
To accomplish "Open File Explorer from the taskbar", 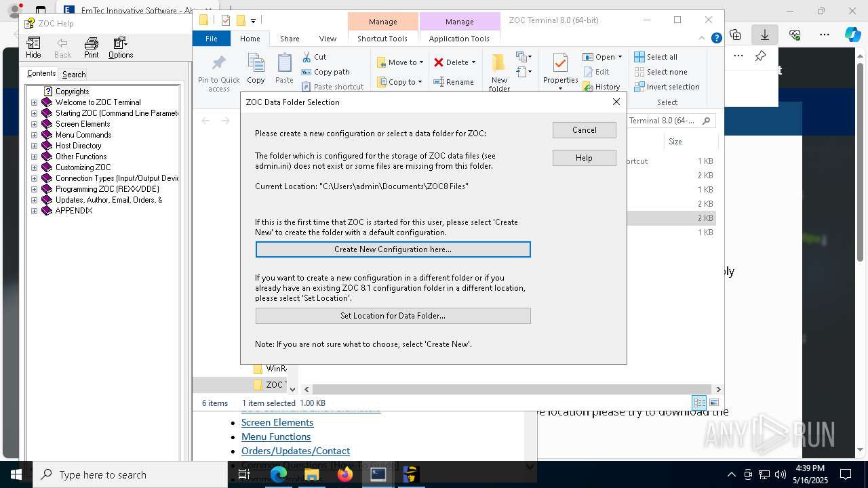I will 312,474.
